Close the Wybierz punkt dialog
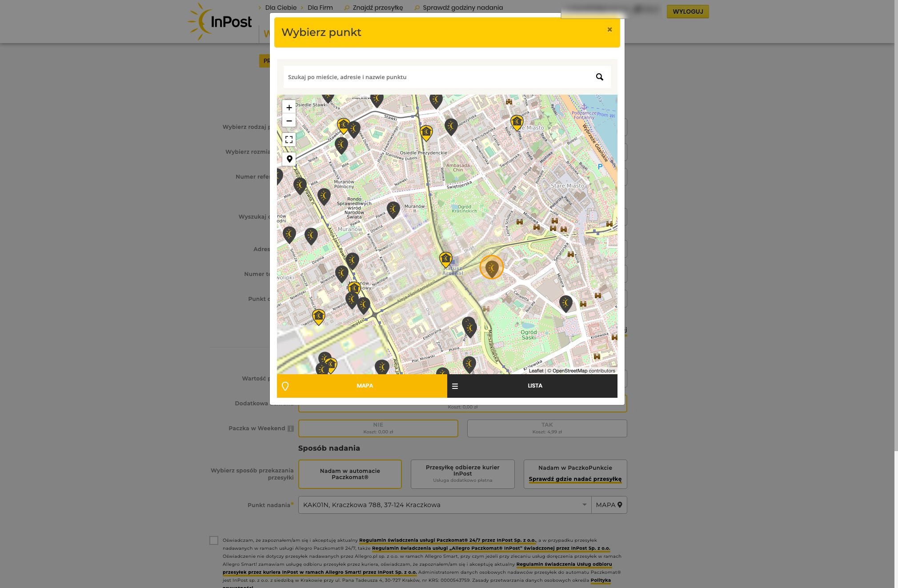This screenshot has width=898, height=588. pyautogui.click(x=609, y=29)
